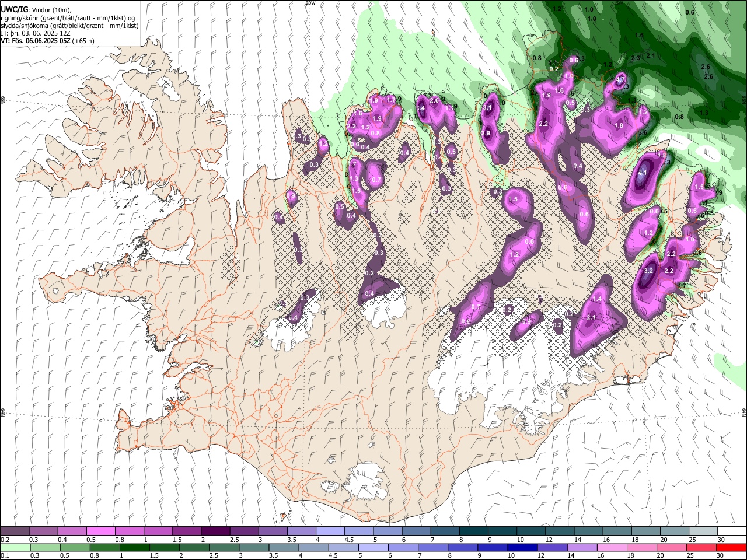The height and width of the screenshot is (560, 747).
Task: Select the pale periwinkle 4 mm snow swatch
Action: click(330, 531)
